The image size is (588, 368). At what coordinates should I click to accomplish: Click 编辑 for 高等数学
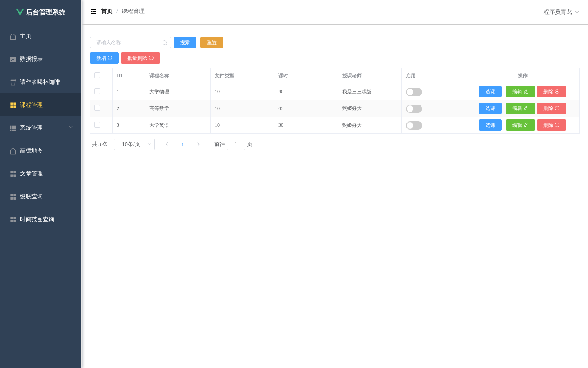click(520, 108)
